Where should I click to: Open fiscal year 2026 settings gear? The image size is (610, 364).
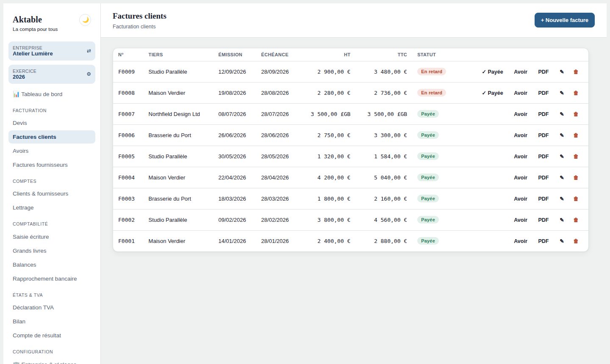[x=89, y=74]
